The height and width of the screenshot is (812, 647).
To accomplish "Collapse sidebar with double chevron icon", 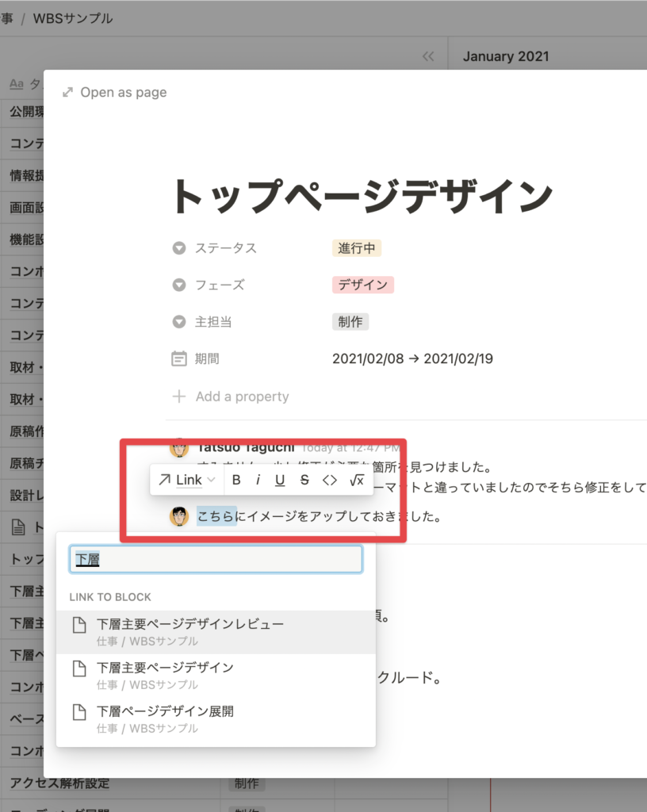I will coord(428,56).
